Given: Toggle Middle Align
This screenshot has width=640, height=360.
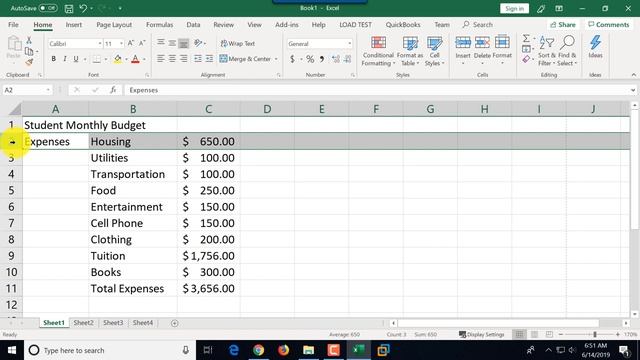Looking at the screenshot, I should pyautogui.click(x=172, y=42).
